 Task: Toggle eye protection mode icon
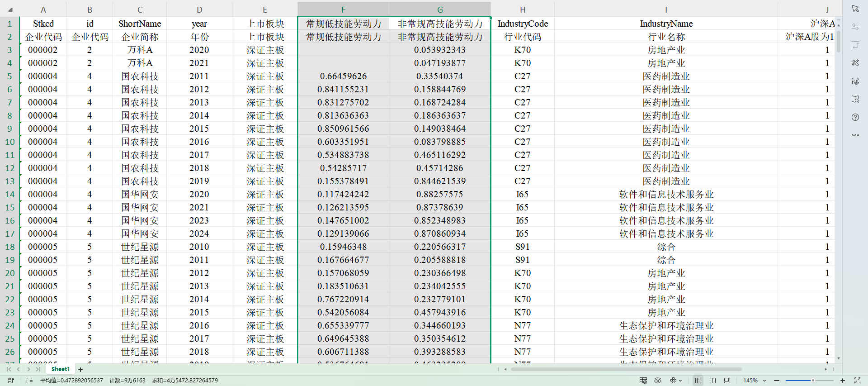pos(658,381)
